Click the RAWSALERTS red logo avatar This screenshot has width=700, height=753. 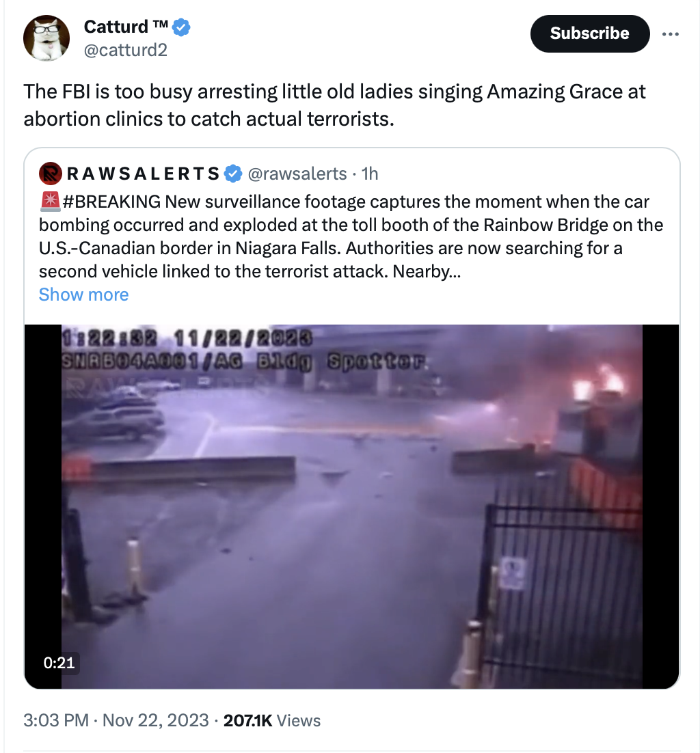tap(51, 174)
